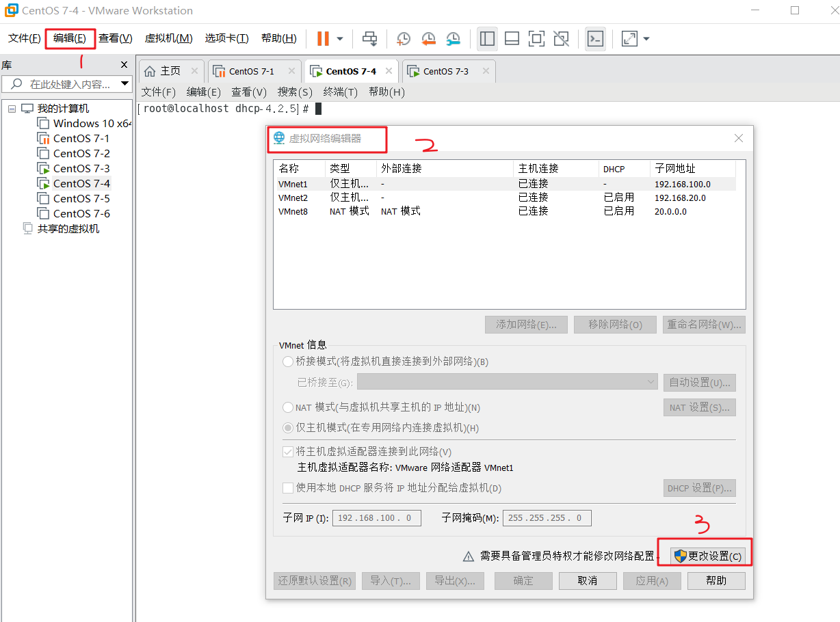The image size is (840, 622).
Task: Open the 查看(V) menu in VMware menu bar
Action: pos(116,38)
